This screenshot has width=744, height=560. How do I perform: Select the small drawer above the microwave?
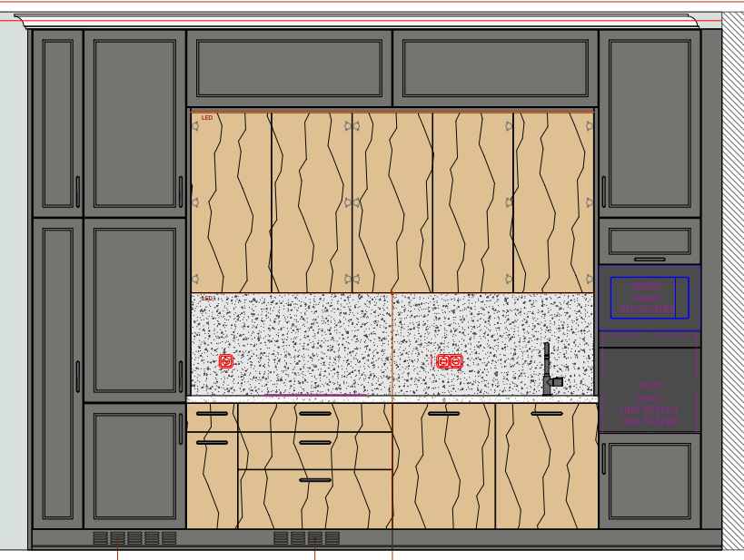click(649, 241)
